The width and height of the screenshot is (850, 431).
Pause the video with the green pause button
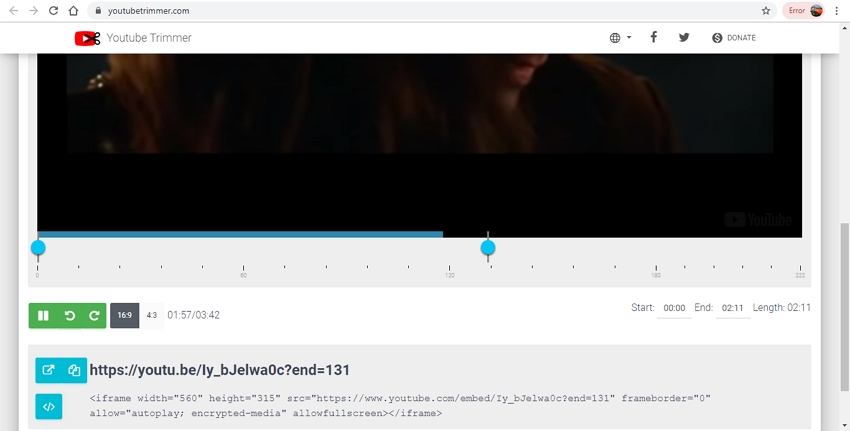(43, 316)
